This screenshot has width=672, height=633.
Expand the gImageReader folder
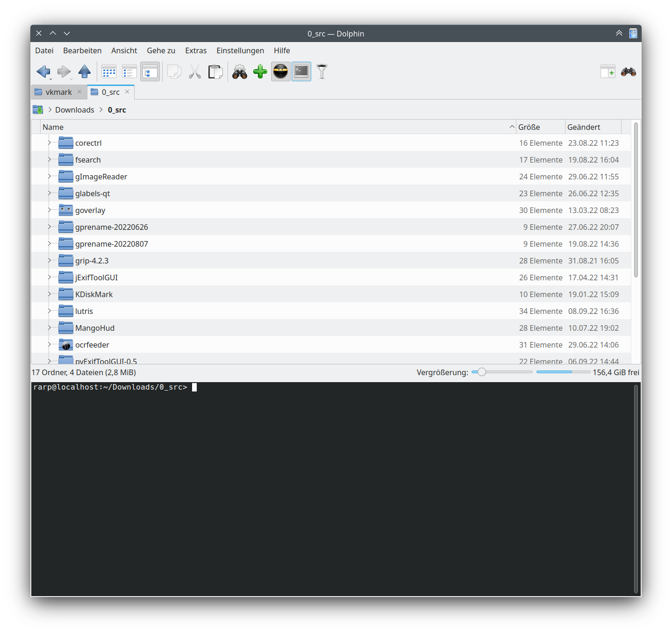click(49, 176)
